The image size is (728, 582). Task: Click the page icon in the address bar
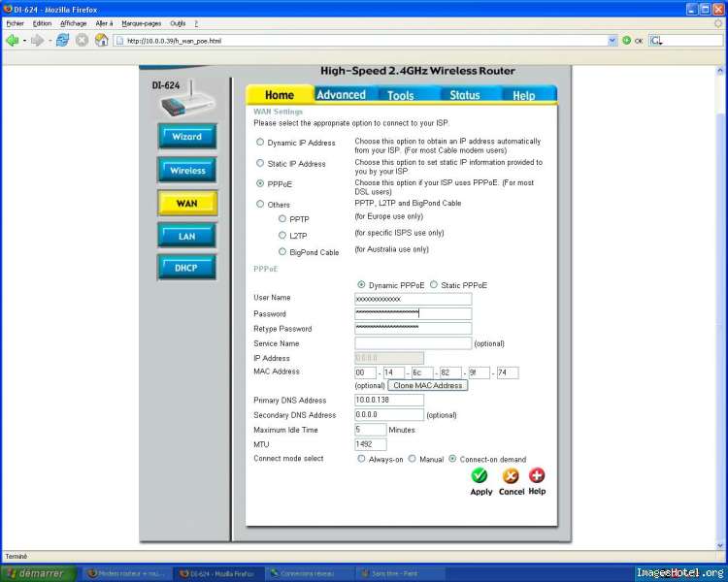pyautogui.click(x=119, y=41)
